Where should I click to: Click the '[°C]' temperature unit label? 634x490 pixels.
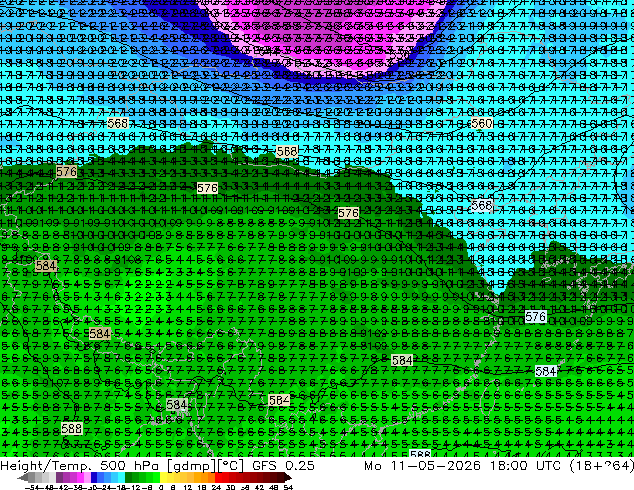230,466
